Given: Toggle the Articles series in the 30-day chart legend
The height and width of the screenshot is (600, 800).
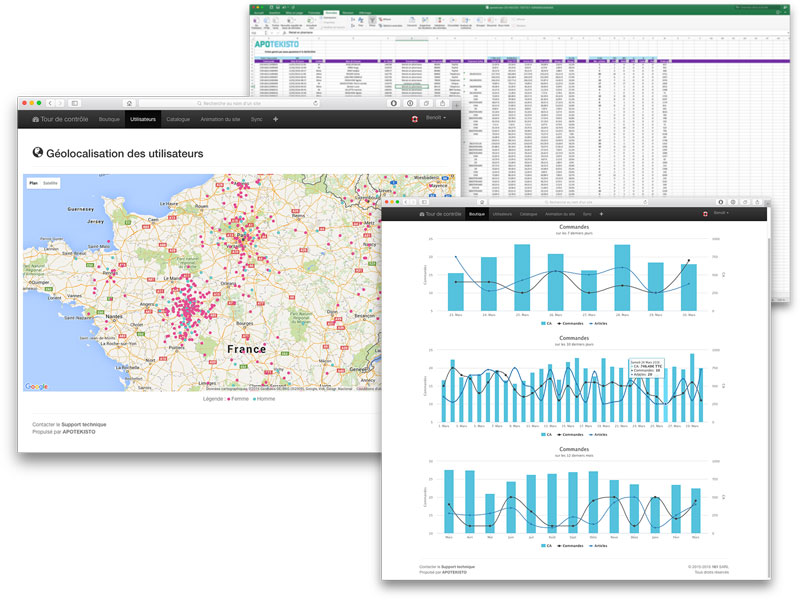Looking at the screenshot, I should (x=598, y=435).
